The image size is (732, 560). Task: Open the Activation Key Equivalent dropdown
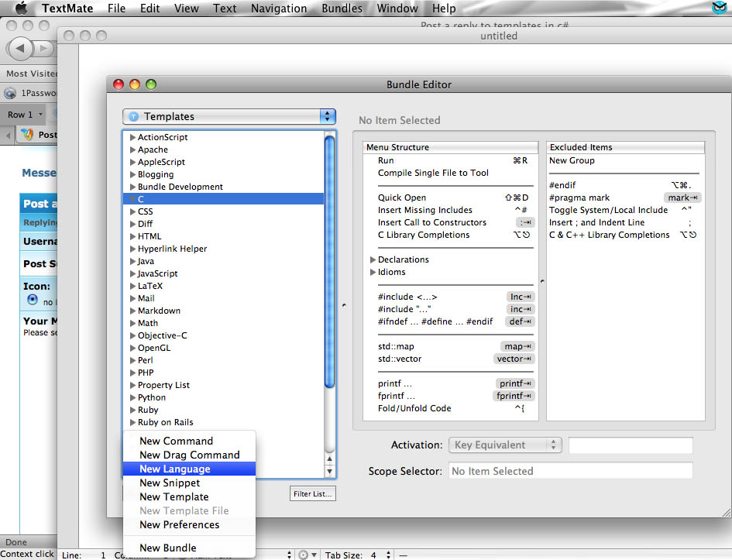coord(505,445)
